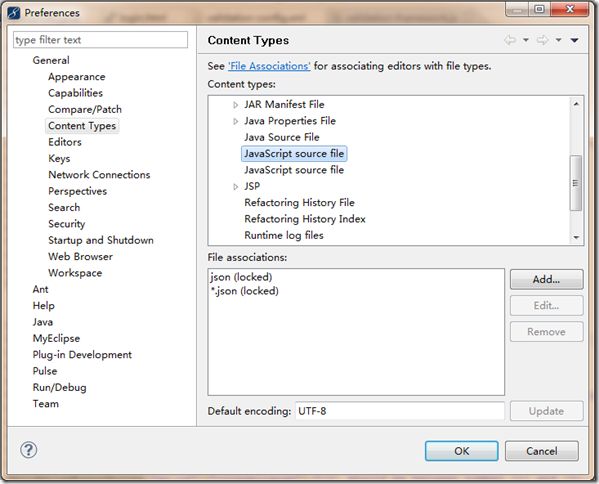Image resolution: width=599 pixels, height=484 pixels.
Task: Select Java Source File content type
Action: click(282, 137)
